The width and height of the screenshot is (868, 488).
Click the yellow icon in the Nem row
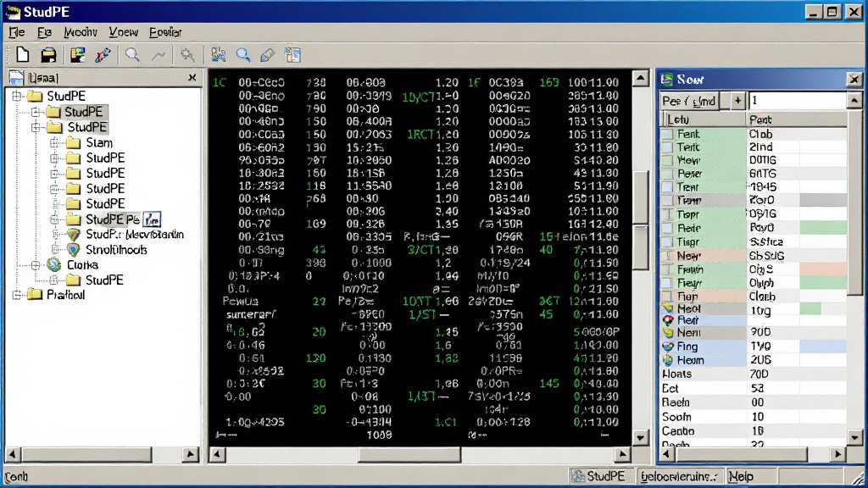tap(668, 333)
